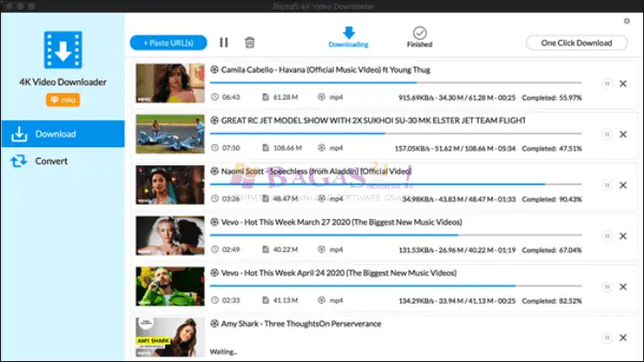Click the Speechless download progress bar

point(396,184)
